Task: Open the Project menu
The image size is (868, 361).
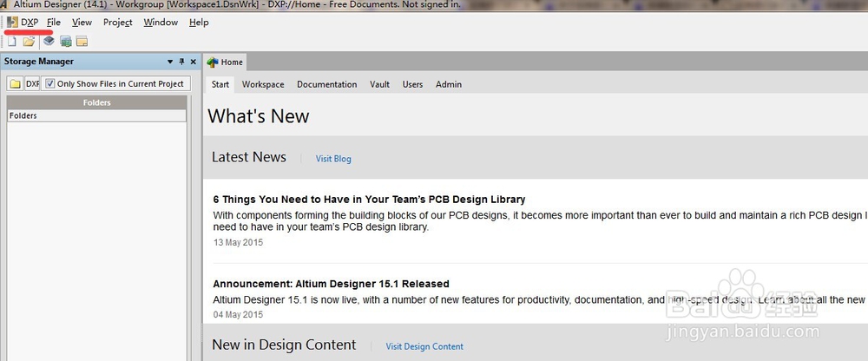Action: point(117,23)
